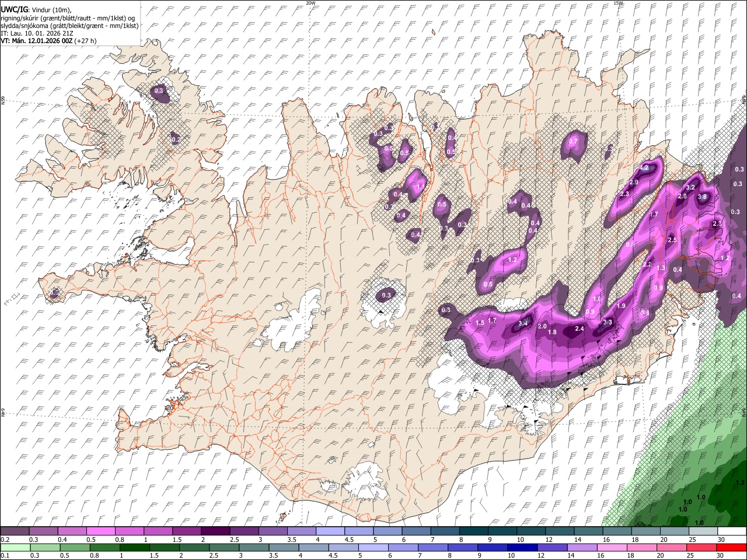Click upper legend swatch starting at 4.5

[x=358, y=531]
